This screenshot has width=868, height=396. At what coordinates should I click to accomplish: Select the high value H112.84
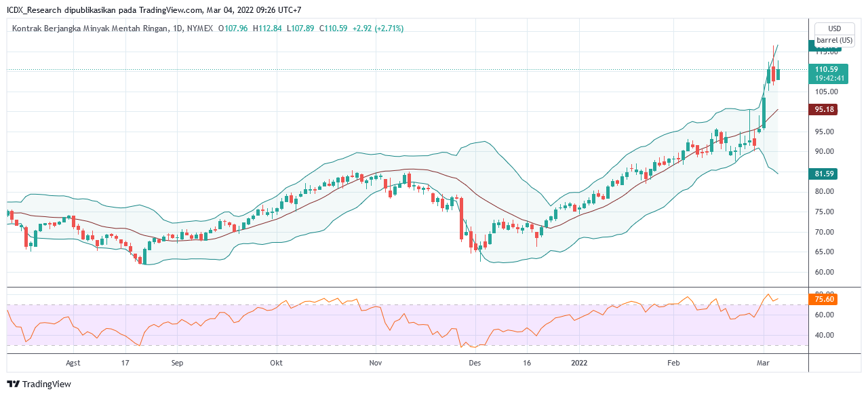[x=267, y=28]
